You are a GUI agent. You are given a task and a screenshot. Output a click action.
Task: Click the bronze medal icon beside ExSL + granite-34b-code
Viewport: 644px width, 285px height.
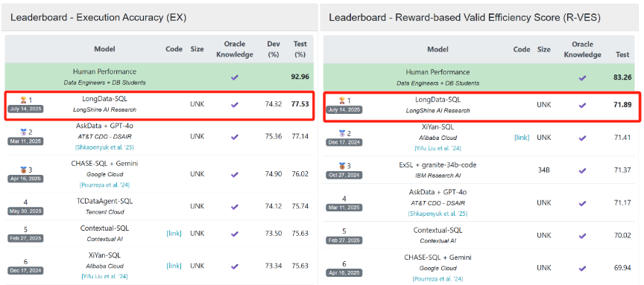(x=341, y=166)
